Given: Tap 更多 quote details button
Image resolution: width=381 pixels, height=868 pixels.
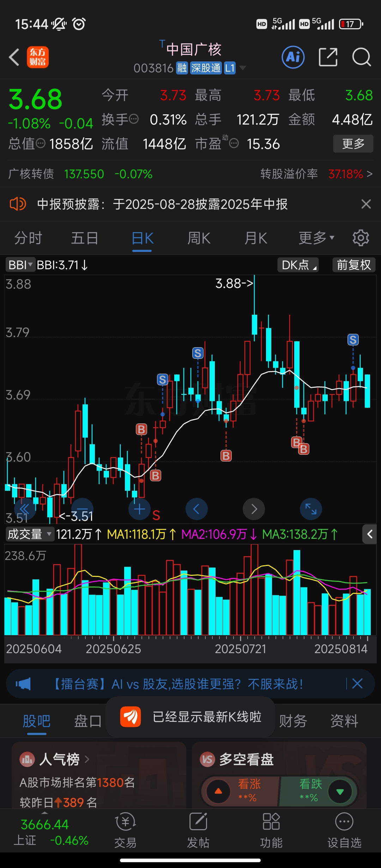Looking at the screenshot, I should click(353, 144).
